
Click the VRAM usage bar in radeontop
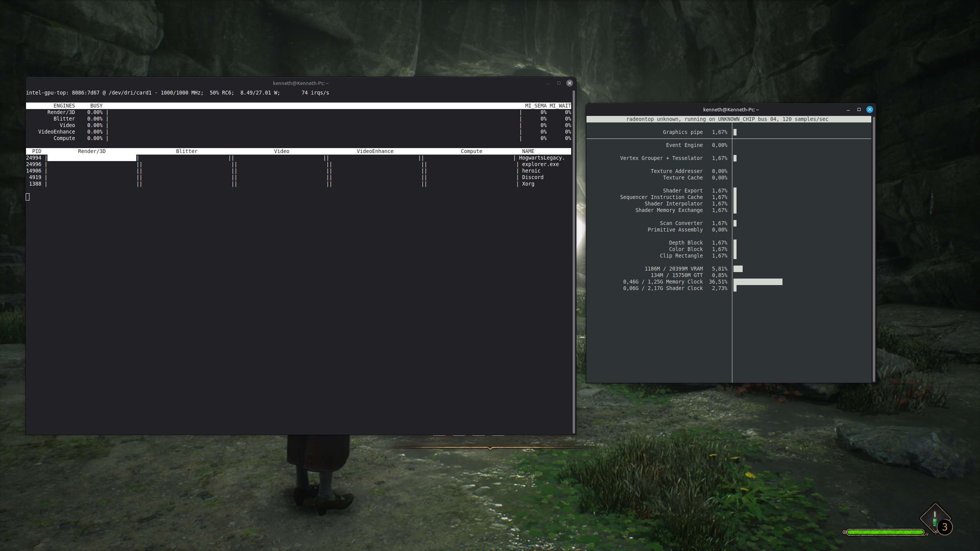[738, 269]
